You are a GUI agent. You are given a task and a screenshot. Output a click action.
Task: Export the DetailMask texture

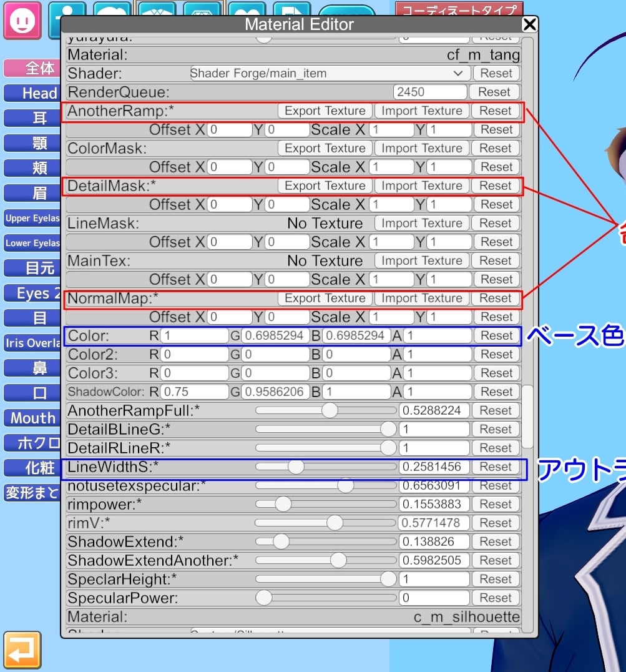coord(325,186)
